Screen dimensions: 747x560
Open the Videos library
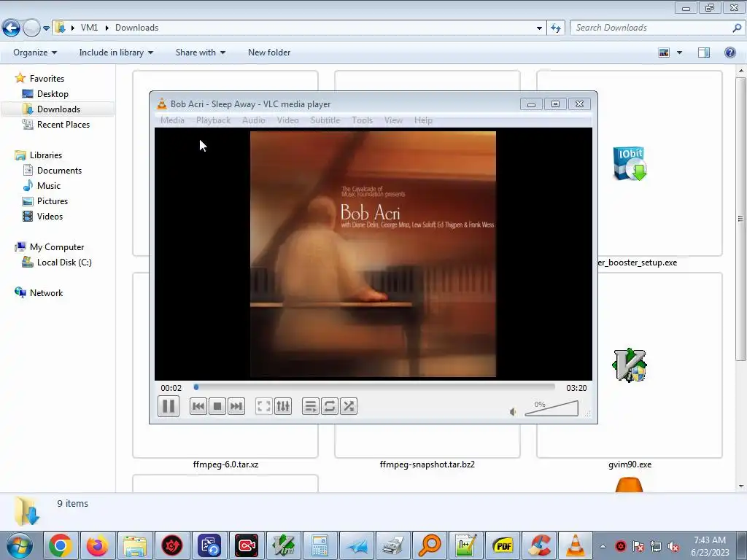tap(50, 216)
